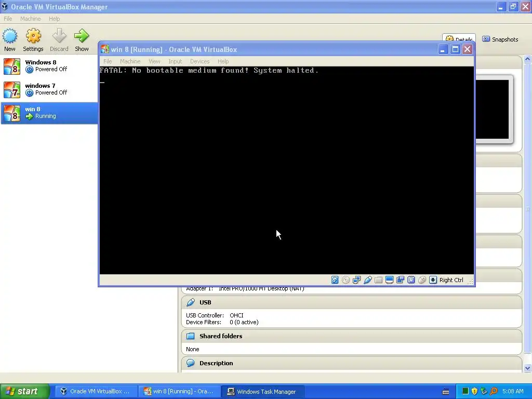Image resolution: width=532 pixels, height=399 pixels.
Task: Click the Windows 8 VM icon in the machine list
Action: 12,66
